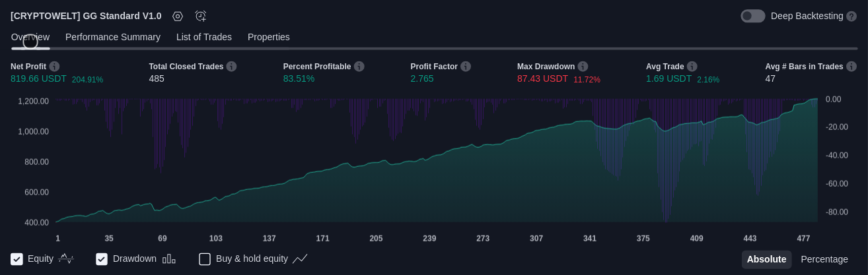Click Deep Backtesting help question icon

pyautogui.click(x=851, y=16)
